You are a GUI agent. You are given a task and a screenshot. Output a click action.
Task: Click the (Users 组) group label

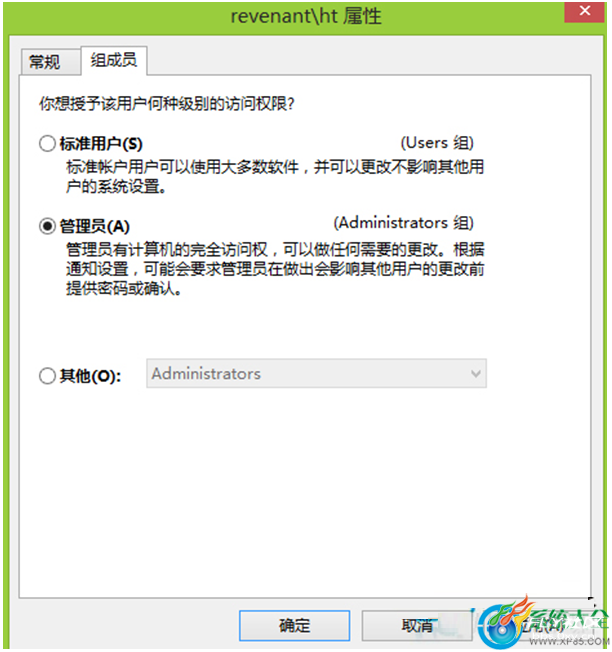tap(437, 143)
